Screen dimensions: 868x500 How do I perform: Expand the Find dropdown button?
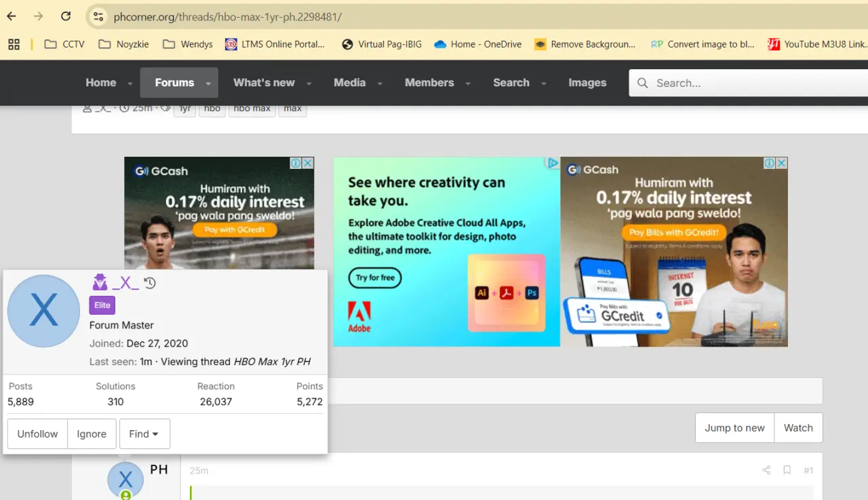tap(144, 434)
